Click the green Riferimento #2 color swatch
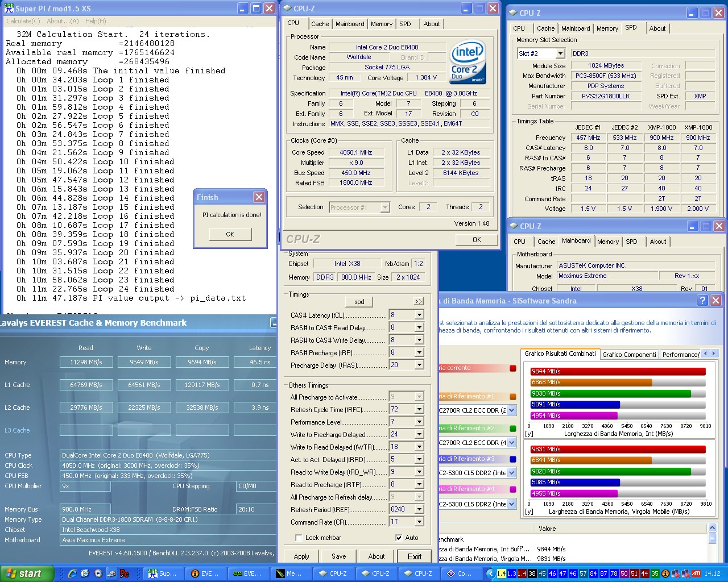This screenshot has height=582, width=728. (x=513, y=429)
